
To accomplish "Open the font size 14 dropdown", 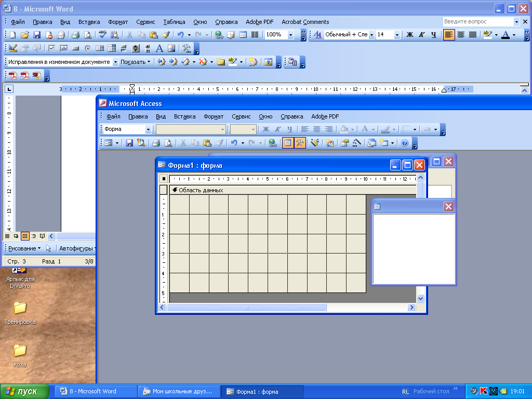I will click(x=397, y=35).
